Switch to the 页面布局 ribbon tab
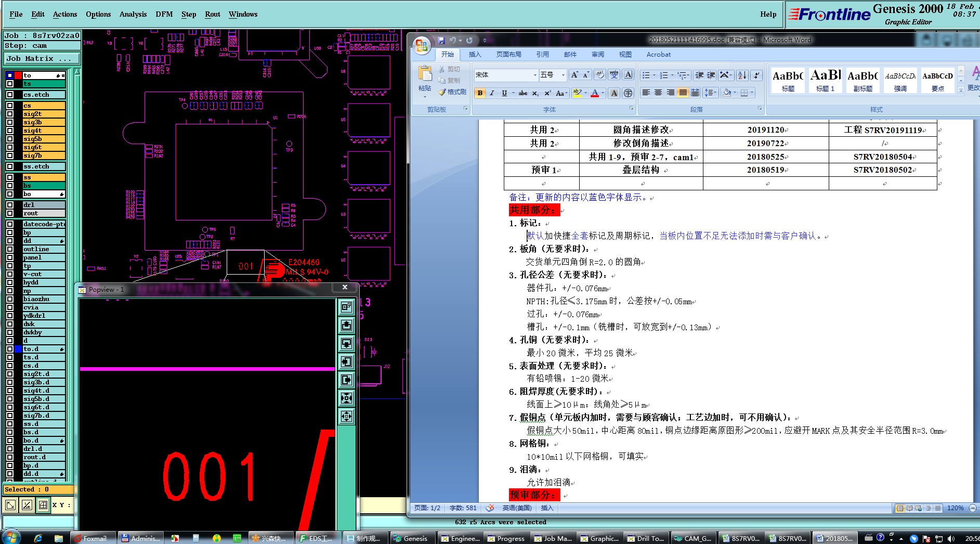 pos(509,54)
